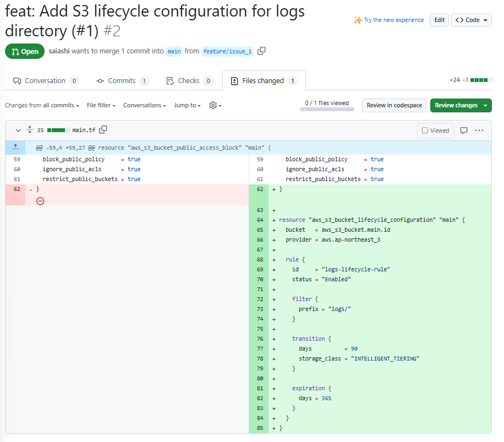
Task: Open the Jump to dropdown
Action: 187,105
